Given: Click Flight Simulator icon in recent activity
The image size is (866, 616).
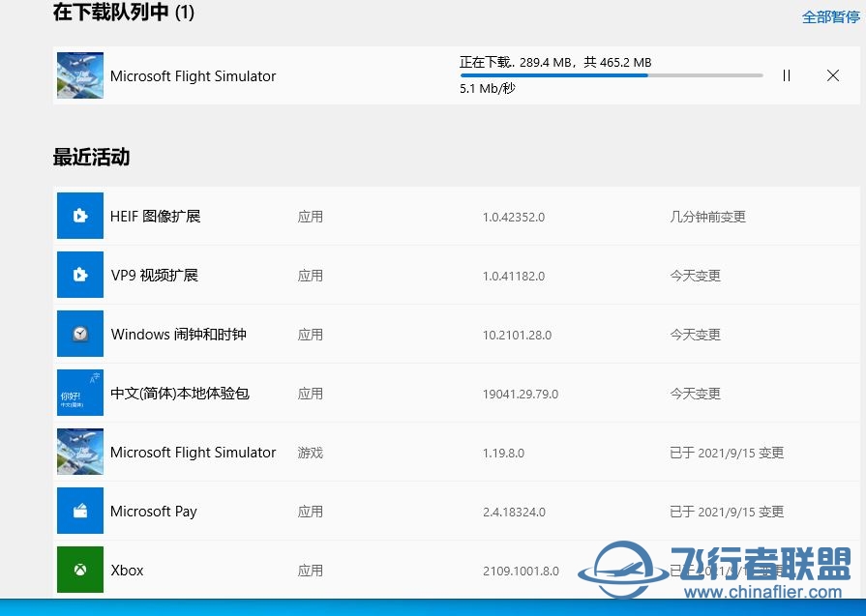Looking at the screenshot, I should tap(80, 452).
